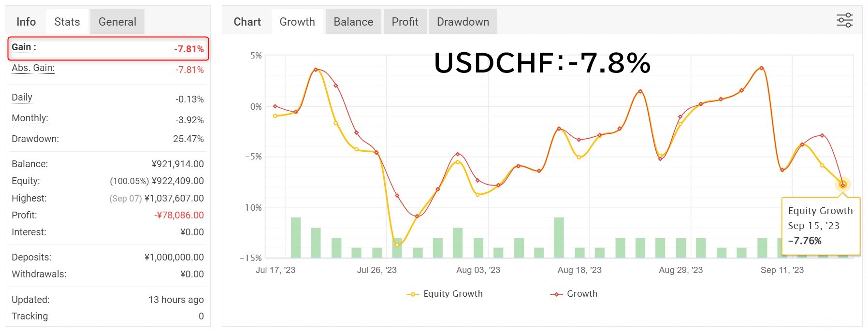Click the Daily label link
The image size is (868, 331).
[22, 98]
